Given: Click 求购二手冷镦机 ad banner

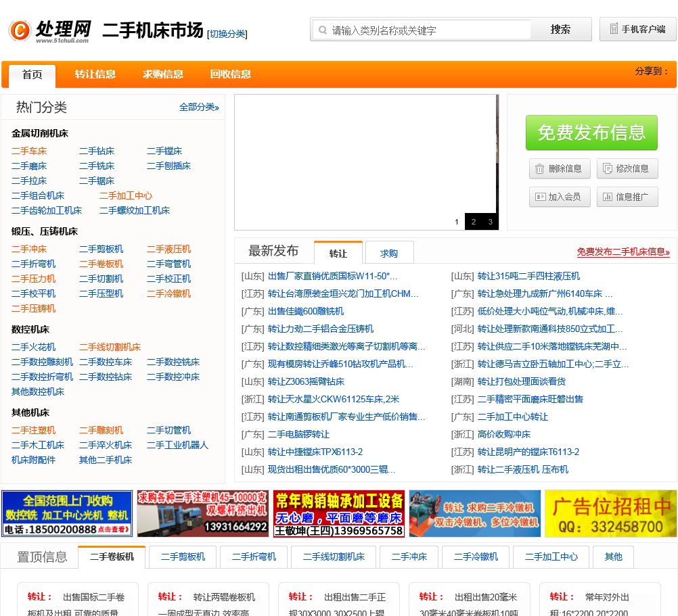Looking at the screenshot, I should tap(475, 514).
